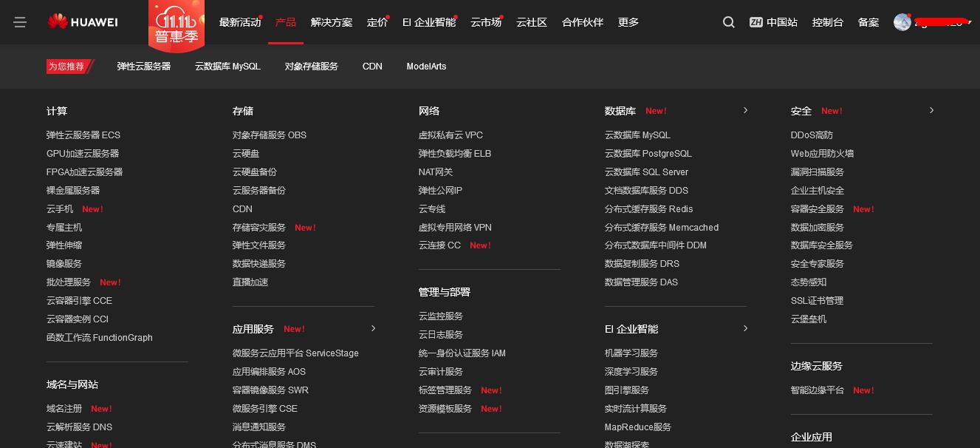Open 统一身份认证服务 IAM
The height and width of the screenshot is (448, 980).
(462, 353)
